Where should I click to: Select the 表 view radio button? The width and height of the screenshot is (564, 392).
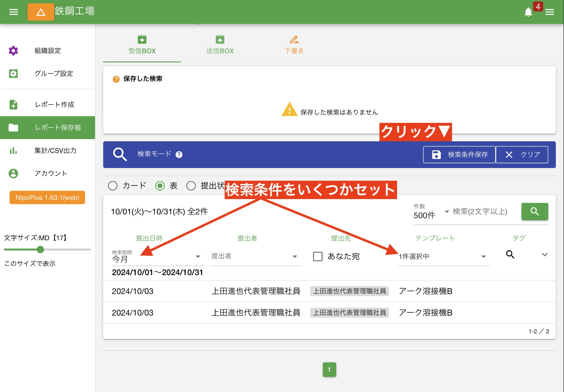click(x=160, y=186)
